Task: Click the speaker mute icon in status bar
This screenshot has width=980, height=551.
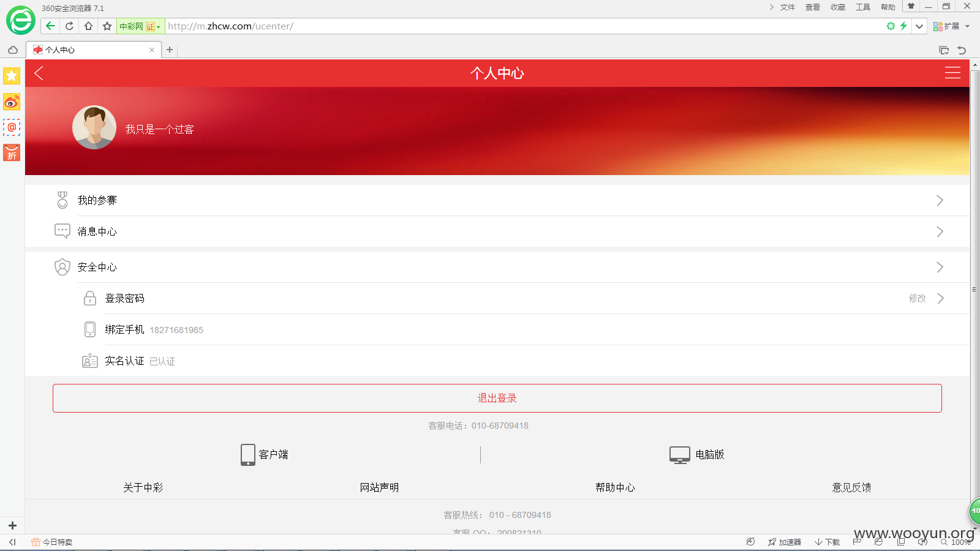Action: point(922,542)
